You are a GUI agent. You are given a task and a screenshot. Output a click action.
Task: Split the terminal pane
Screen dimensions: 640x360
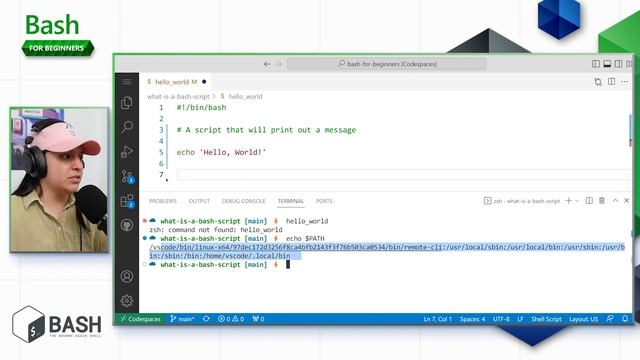pos(589,200)
